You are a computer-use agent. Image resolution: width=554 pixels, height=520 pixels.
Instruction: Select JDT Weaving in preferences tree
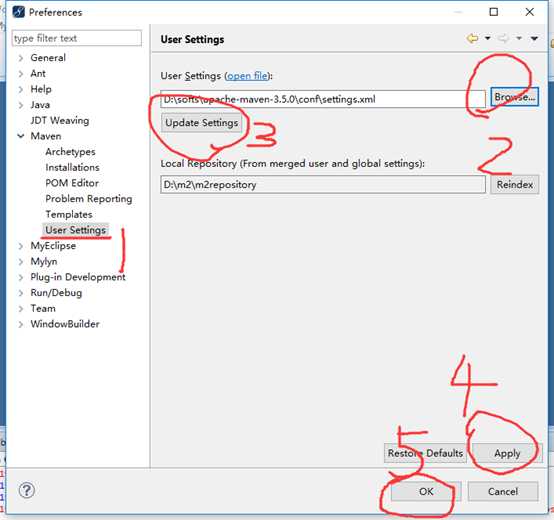[60, 120]
